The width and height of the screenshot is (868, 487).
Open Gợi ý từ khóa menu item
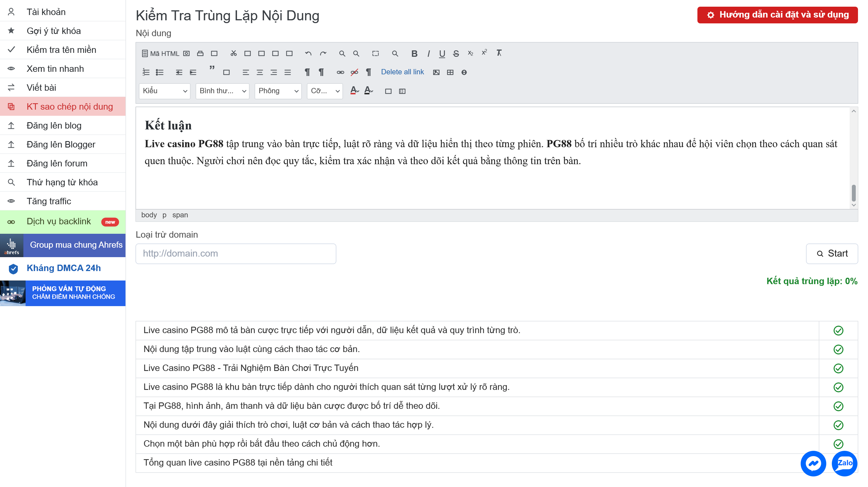click(63, 31)
